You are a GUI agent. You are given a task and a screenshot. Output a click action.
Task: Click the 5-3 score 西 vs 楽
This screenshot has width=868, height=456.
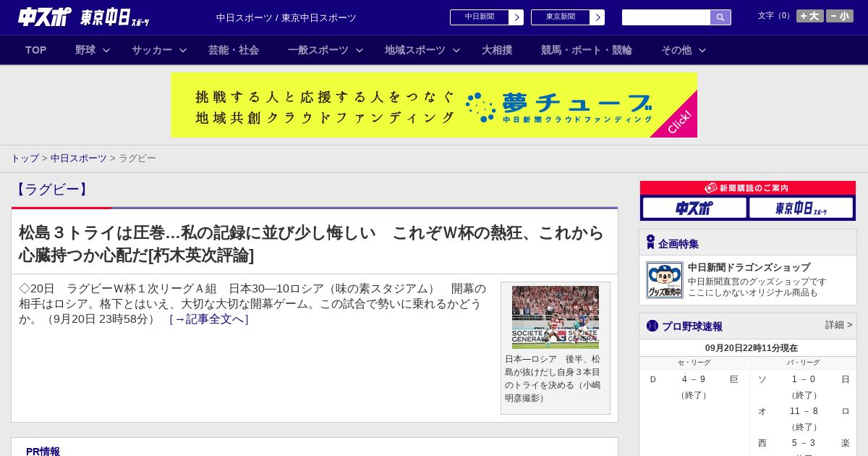point(804,443)
